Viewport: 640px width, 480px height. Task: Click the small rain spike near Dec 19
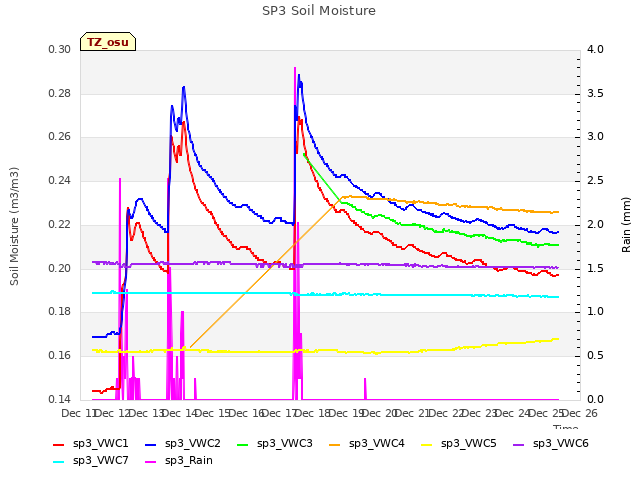pyautogui.click(x=365, y=389)
